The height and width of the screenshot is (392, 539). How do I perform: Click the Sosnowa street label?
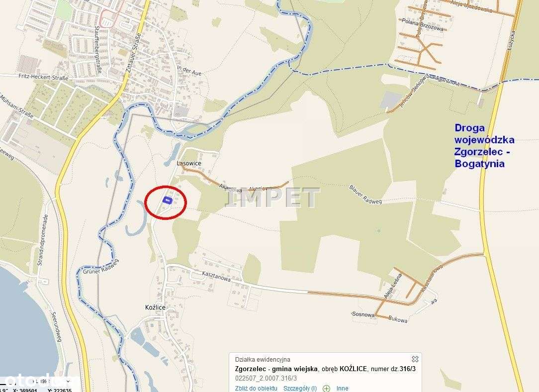(x=363, y=314)
